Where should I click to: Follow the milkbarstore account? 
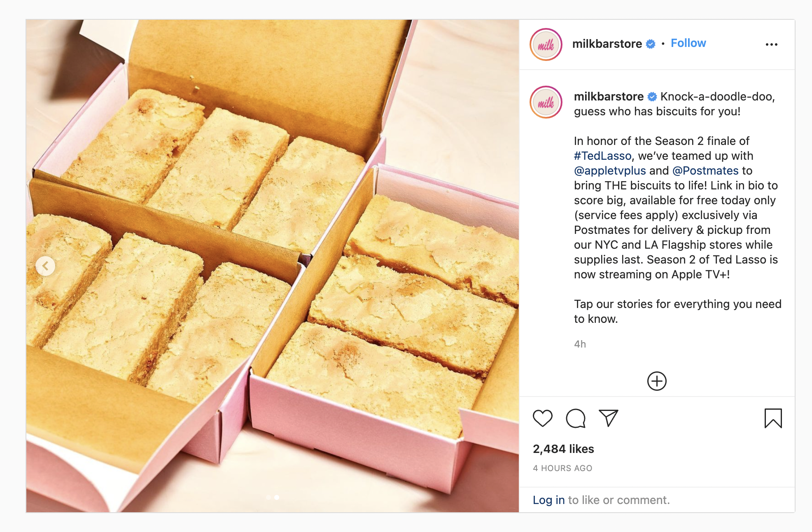point(688,43)
